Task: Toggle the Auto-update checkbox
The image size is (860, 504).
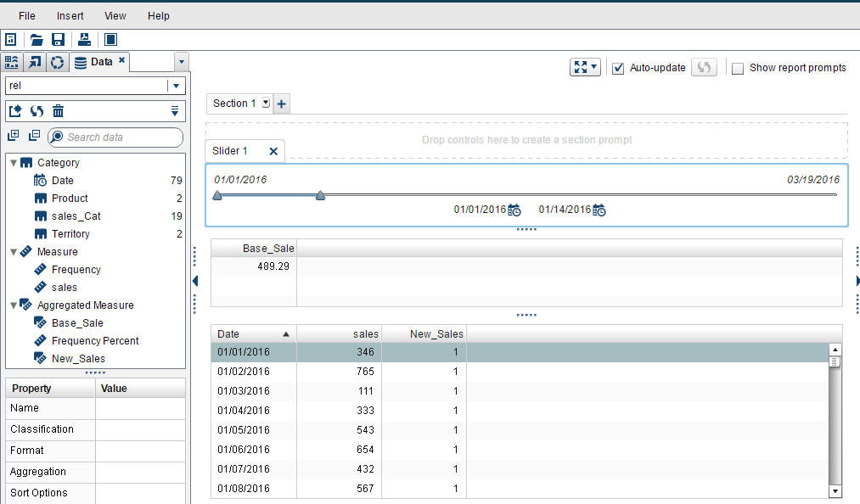Action: pos(618,68)
